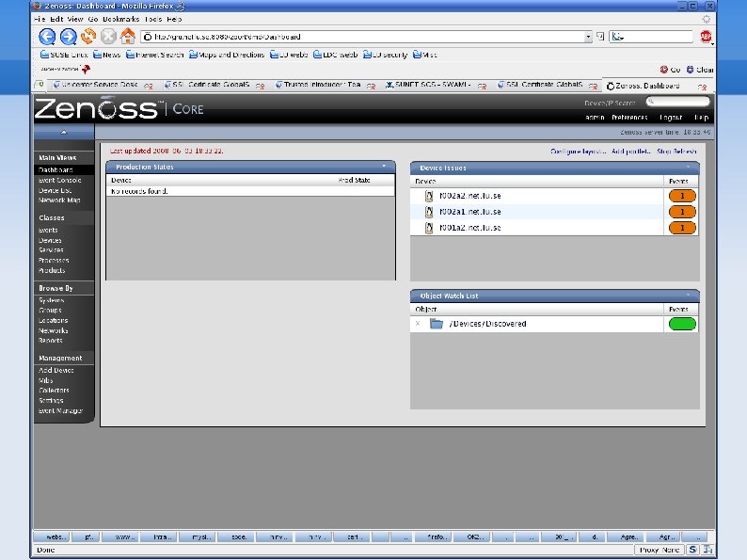
Task: Click the Preferences link in the header
Action: 629,118
